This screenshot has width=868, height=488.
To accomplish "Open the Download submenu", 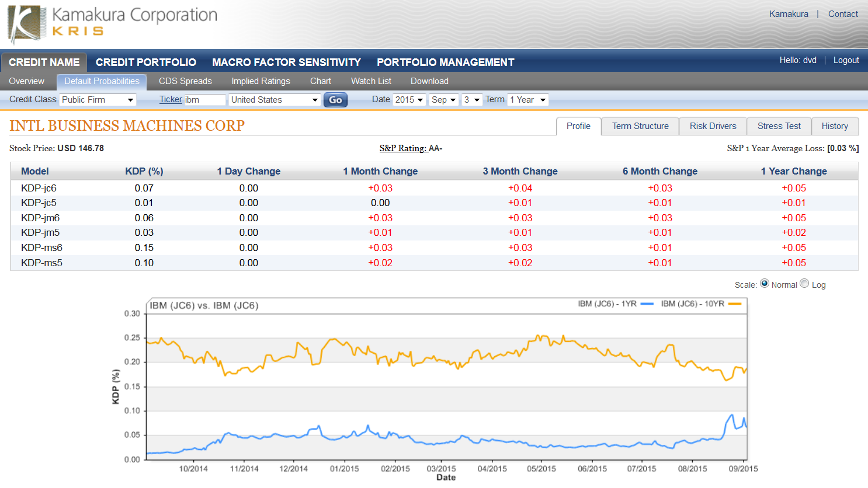I will coord(429,81).
